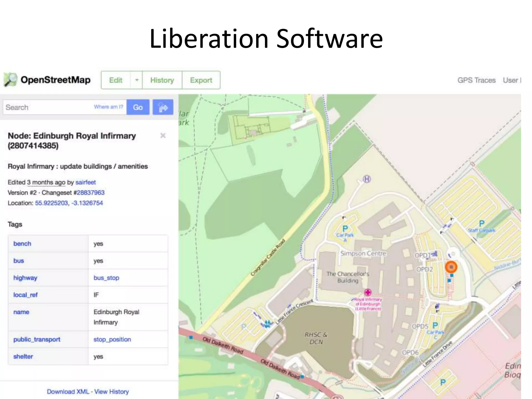This screenshot has width=532, height=399.
Task: Open the 'highway' tag key link
Action: click(x=25, y=278)
